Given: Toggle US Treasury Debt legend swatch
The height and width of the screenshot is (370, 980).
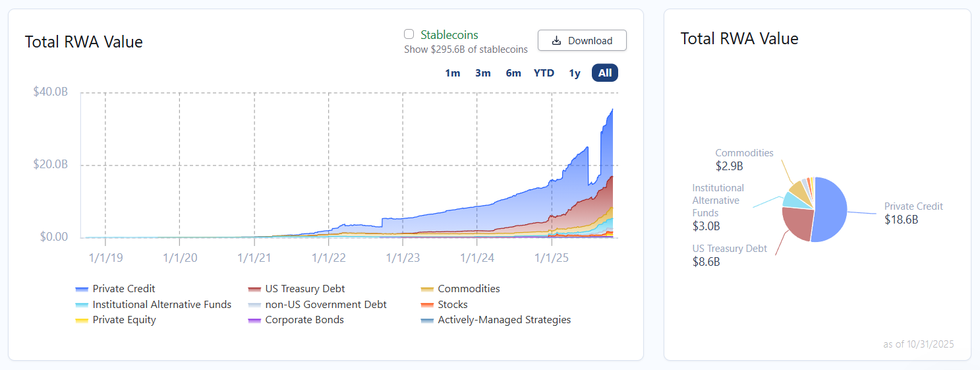Looking at the screenshot, I should click(x=254, y=290).
